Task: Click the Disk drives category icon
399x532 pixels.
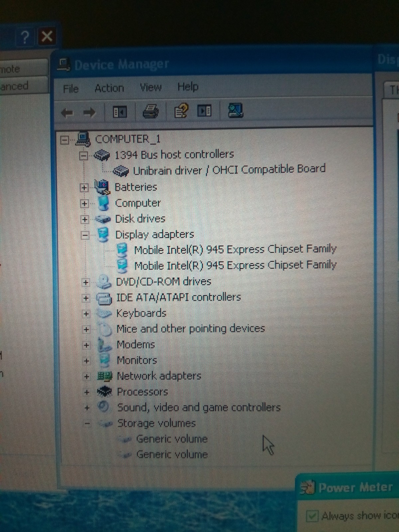Action: (x=103, y=219)
